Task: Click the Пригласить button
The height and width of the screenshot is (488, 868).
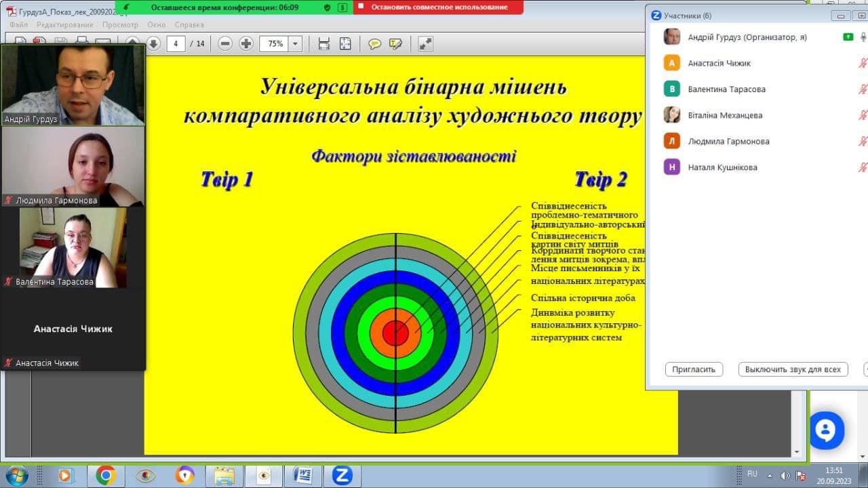Action: tap(694, 369)
